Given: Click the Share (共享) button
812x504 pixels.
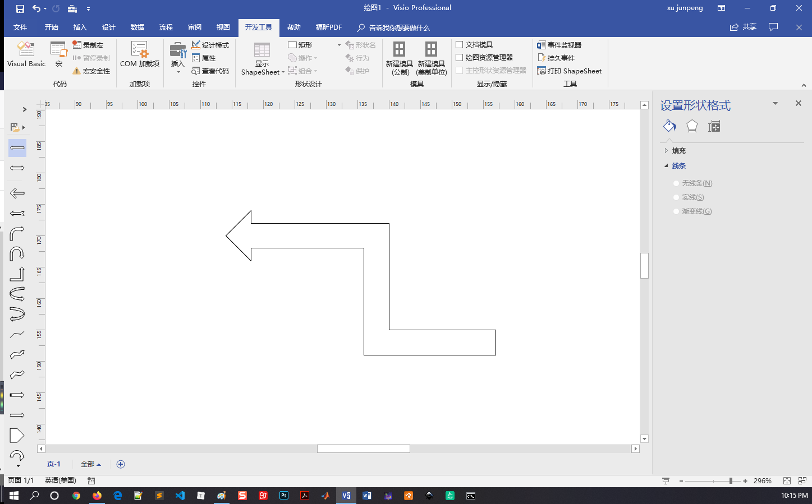Looking at the screenshot, I should point(743,27).
